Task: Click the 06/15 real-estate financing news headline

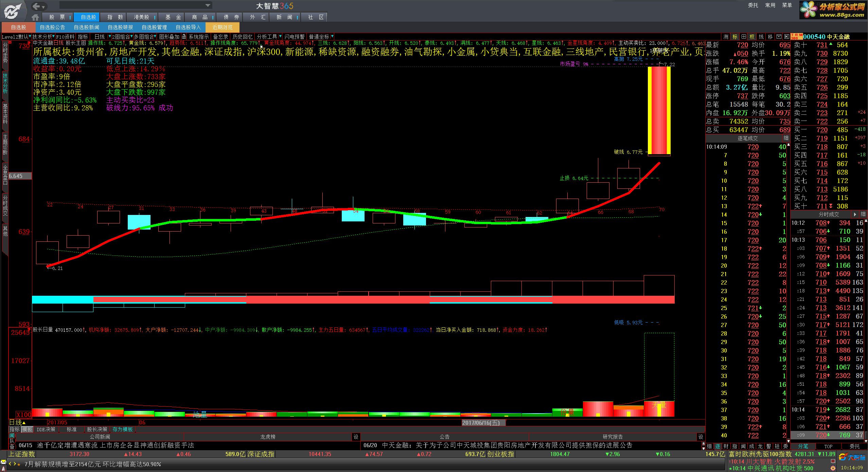Action: [106, 445]
